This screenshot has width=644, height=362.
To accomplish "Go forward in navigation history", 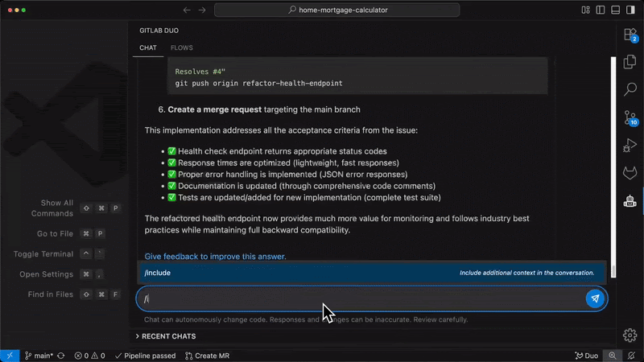I will (202, 10).
